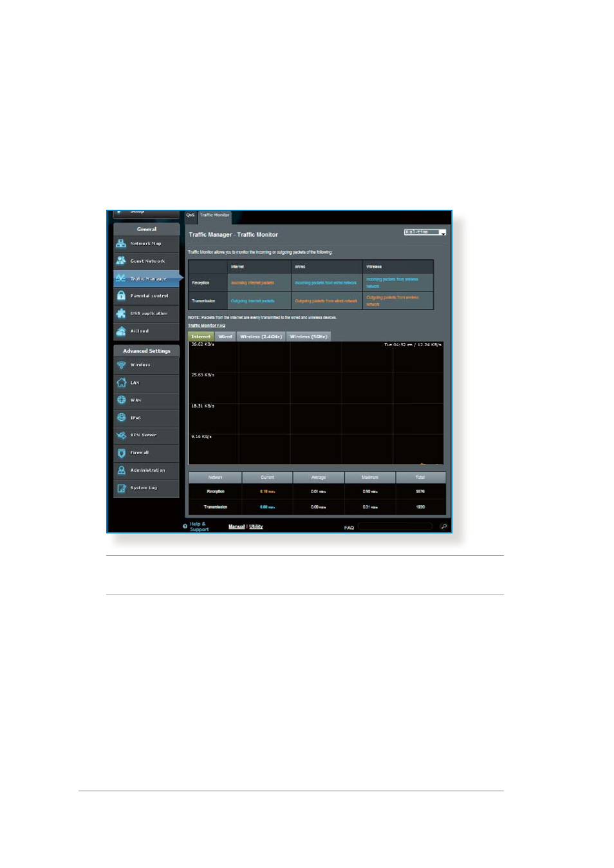Open the Help & Support link
Image resolution: width=614 pixels, height=868 pixels.
199,526
